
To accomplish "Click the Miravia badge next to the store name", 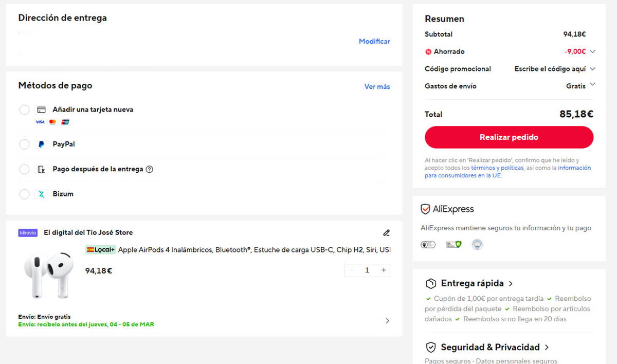I will pyautogui.click(x=27, y=233).
